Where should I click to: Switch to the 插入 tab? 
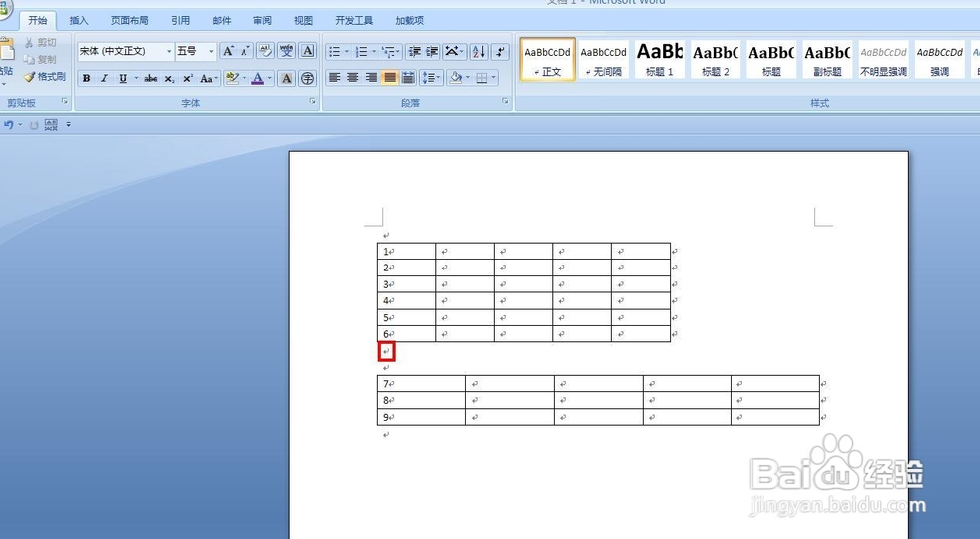click(x=79, y=21)
